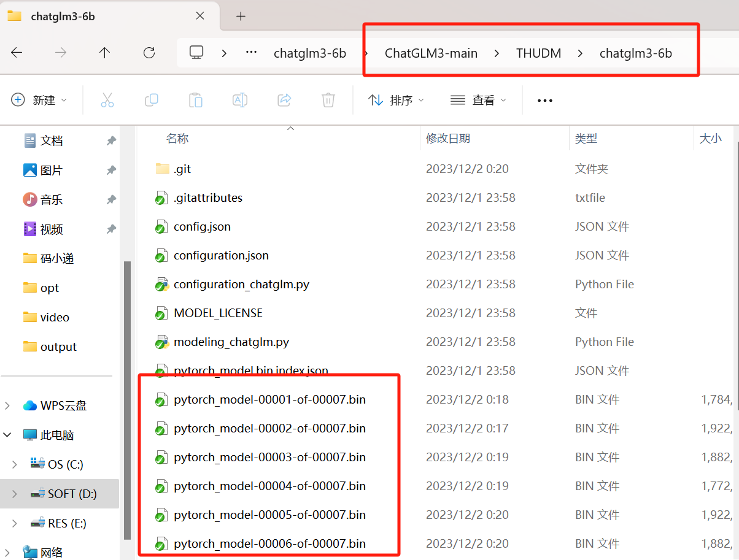Viewport: 739px width, 560px height.
Task: Open the See more ellipsis menu in toolbar
Action: [x=545, y=101]
